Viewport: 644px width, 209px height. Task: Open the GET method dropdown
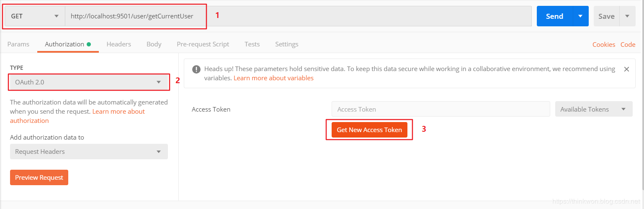pyautogui.click(x=34, y=16)
